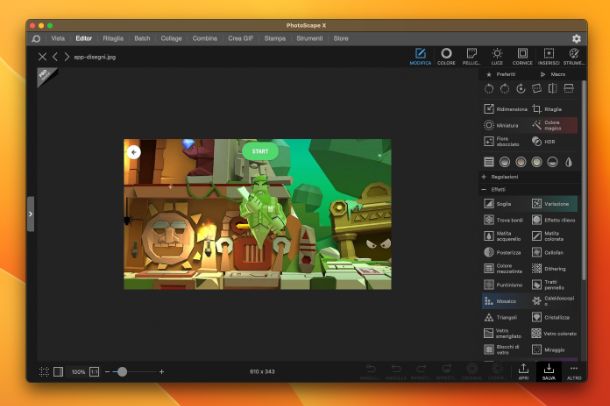Choose the Ritaglia crop tool in panel
The height and width of the screenshot is (406, 610).
tap(547, 109)
